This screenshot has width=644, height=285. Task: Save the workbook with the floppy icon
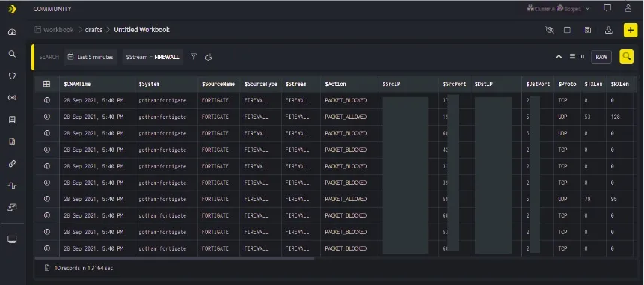click(588, 30)
